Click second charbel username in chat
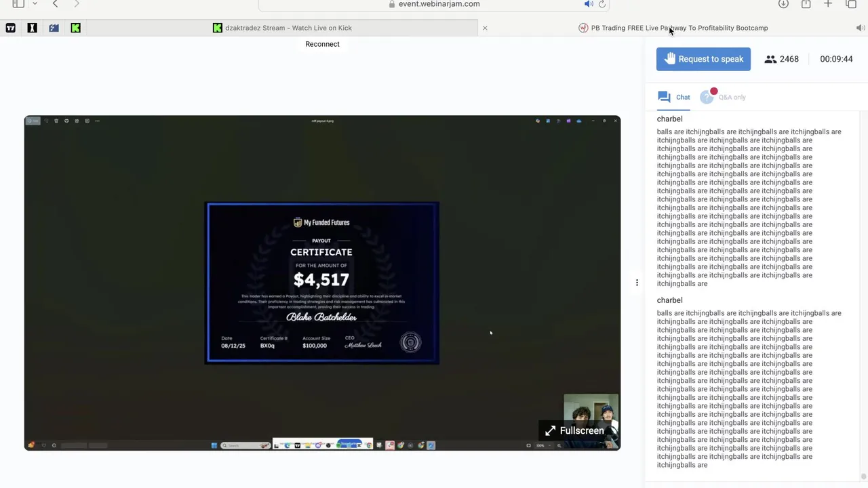Image resolution: width=868 pixels, height=488 pixels. (x=669, y=300)
